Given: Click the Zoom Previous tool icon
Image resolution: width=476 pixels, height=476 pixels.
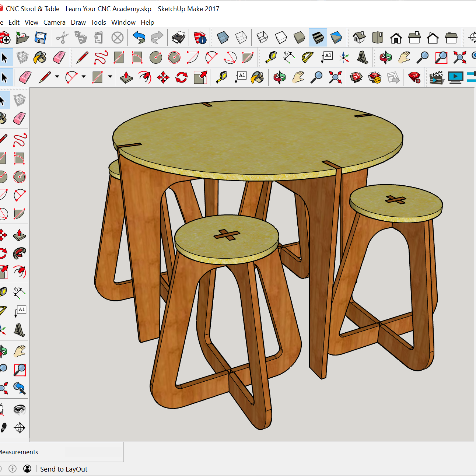Looking at the screenshot, I should [20, 388].
